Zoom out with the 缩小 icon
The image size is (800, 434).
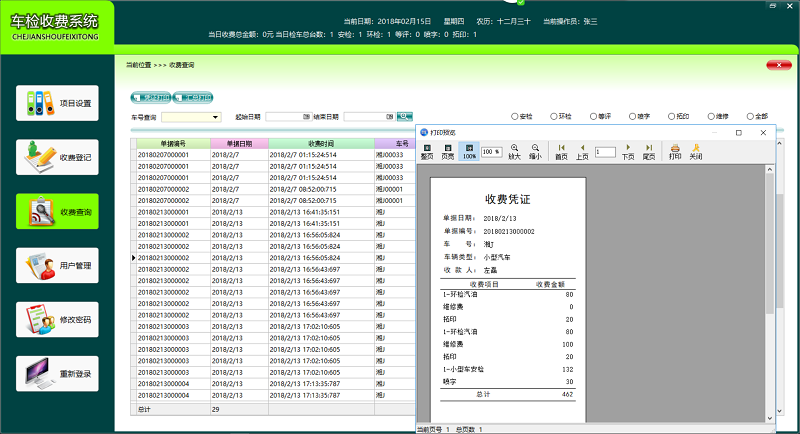pos(536,151)
